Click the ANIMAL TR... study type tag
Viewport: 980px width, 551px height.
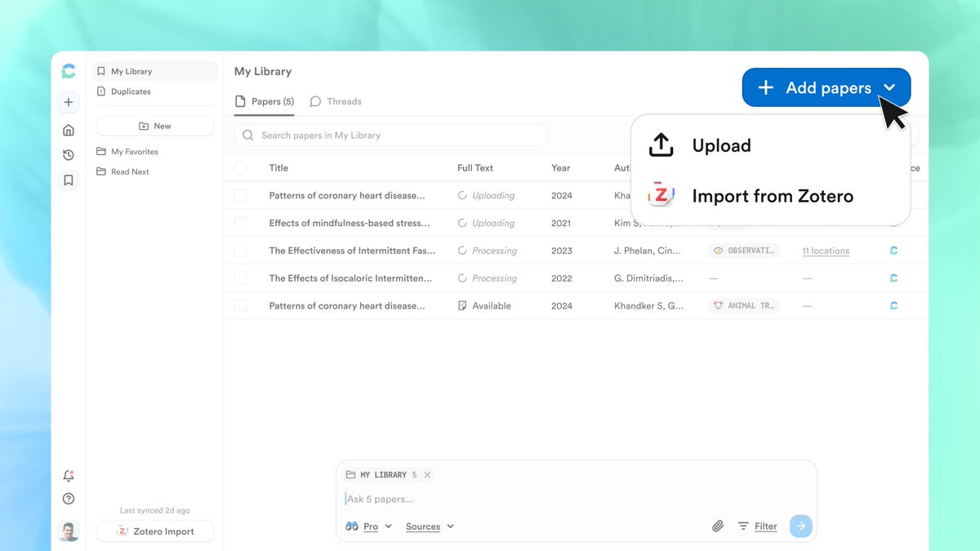[744, 306]
